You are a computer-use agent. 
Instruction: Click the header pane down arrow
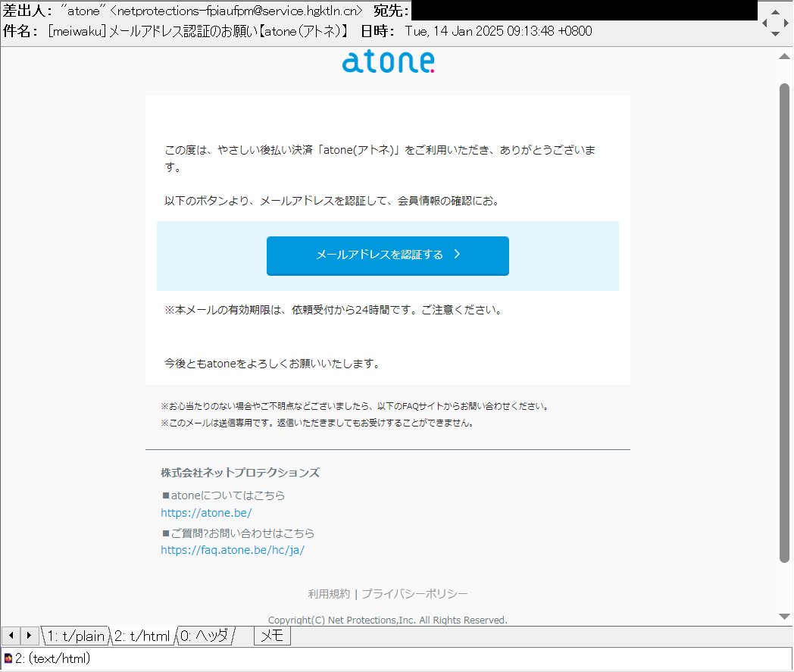(775, 34)
